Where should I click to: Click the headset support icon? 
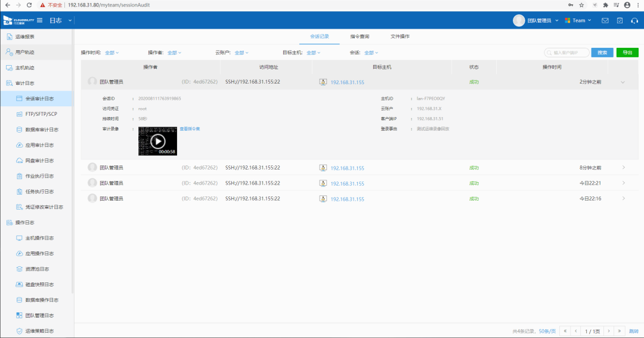tap(634, 20)
